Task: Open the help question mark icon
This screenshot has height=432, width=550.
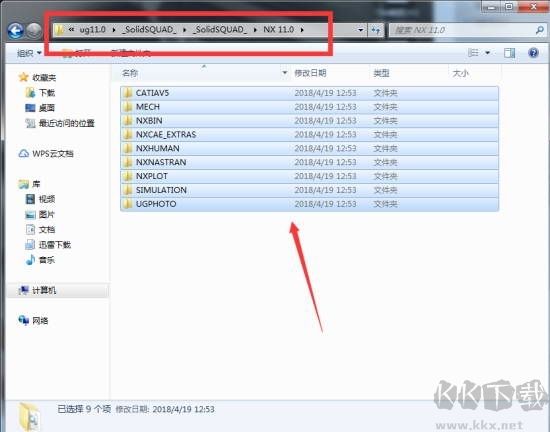Action: (x=533, y=53)
